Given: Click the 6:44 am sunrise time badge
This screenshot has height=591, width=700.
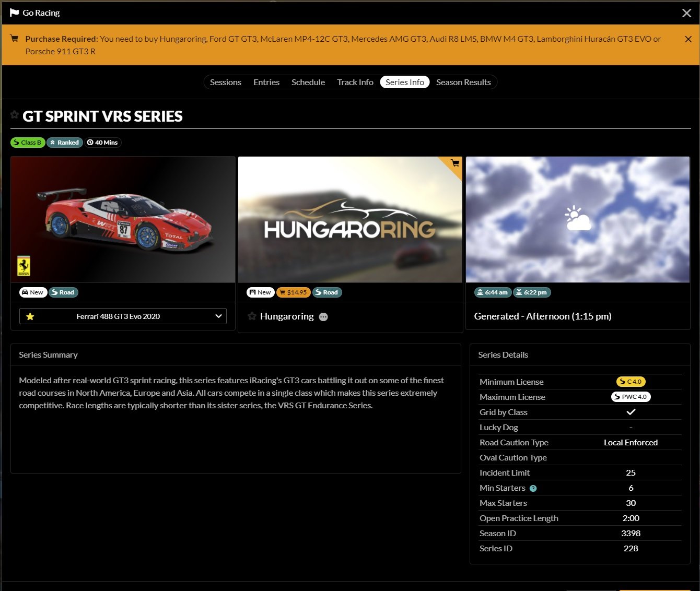Looking at the screenshot, I should (492, 292).
